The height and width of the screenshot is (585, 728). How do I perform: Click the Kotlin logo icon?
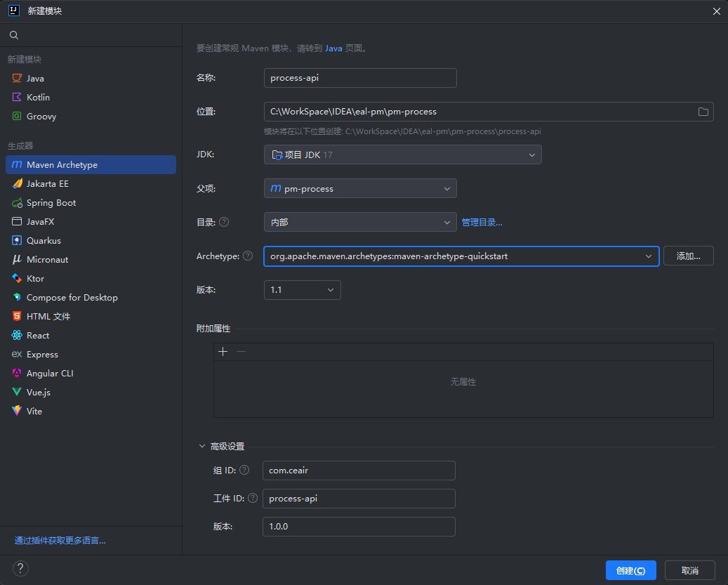(17, 97)
